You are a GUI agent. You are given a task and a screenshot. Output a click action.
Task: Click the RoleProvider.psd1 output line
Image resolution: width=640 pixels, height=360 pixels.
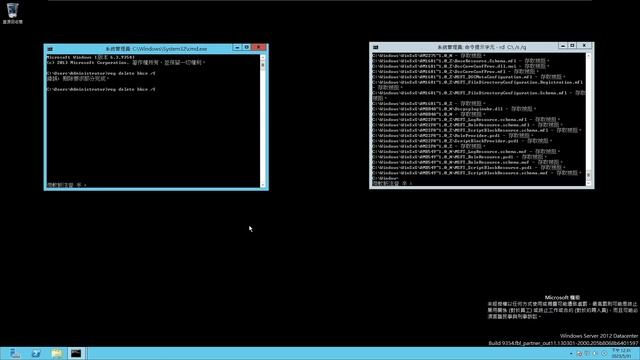pyautogui.click(x=453, y=136)
